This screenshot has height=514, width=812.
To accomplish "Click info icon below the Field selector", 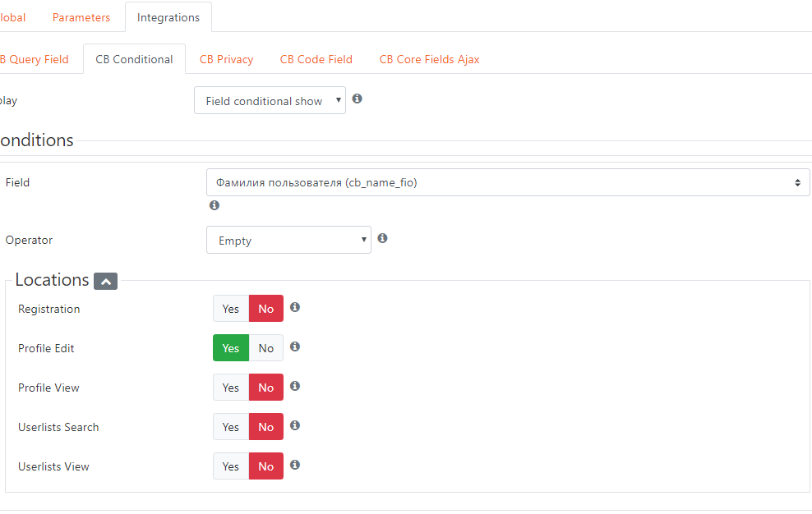I will pyautogui.click(x=215, y=205).
